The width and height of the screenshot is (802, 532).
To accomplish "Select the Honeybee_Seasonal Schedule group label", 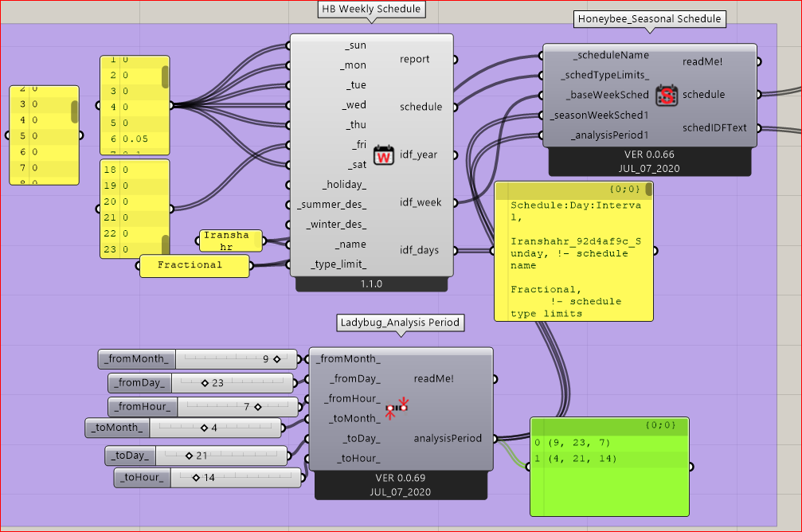I will (649, 19).
